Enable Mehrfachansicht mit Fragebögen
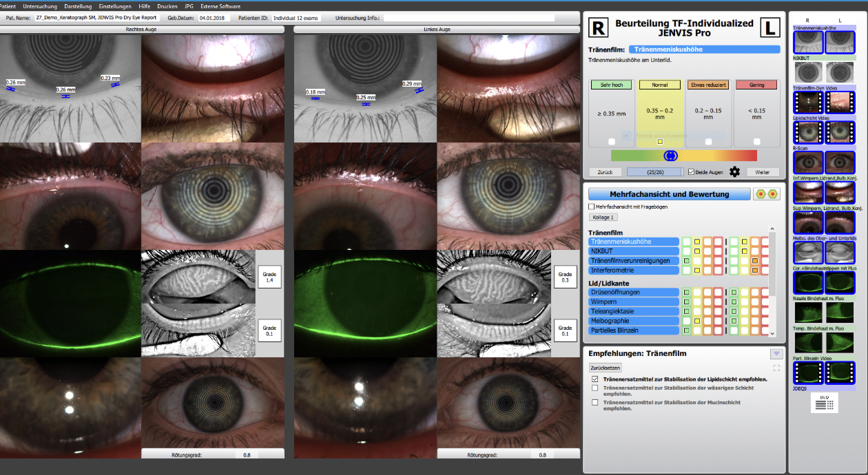Screen dimensions: 868x475 coord(590,206)
